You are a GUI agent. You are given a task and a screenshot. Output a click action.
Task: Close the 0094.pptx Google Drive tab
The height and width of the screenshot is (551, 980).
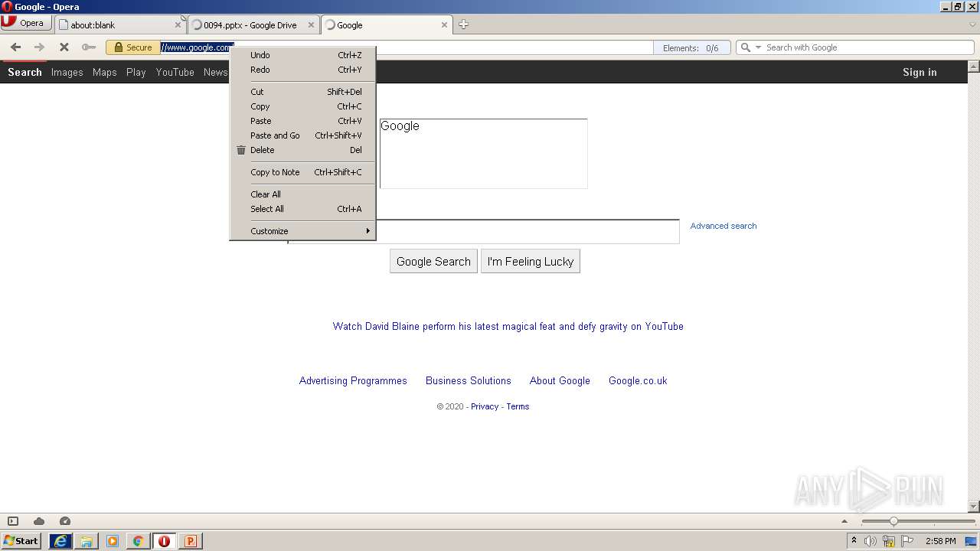[311, 25]
